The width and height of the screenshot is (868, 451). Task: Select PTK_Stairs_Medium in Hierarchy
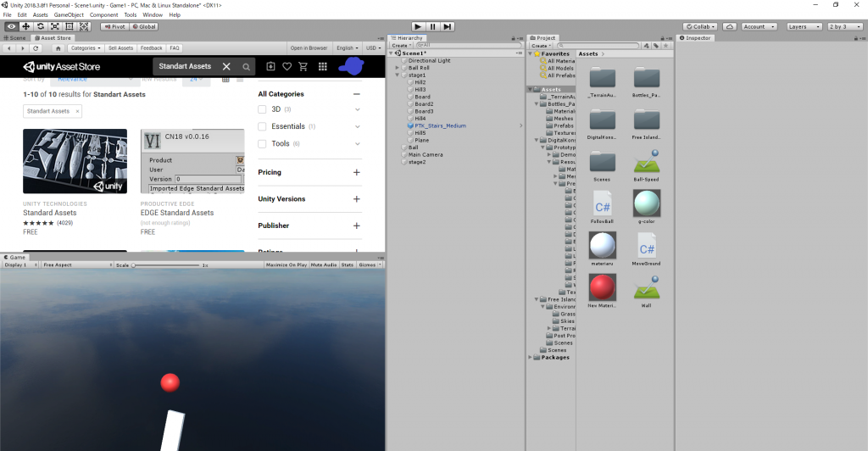tap(440, 126)
